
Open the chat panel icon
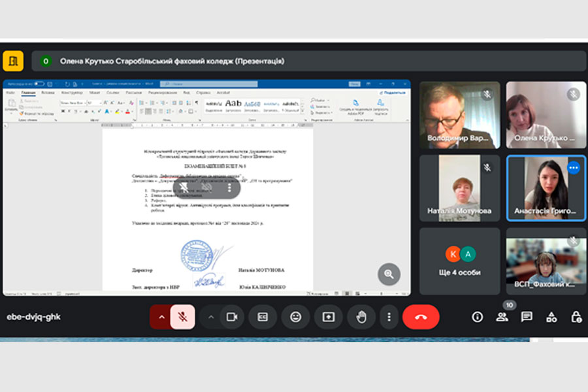click(x=527, y=317)
